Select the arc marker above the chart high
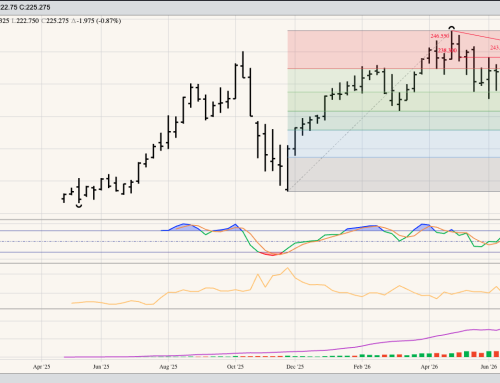Image resolution: width=500 pixels, height=383 pixels. [x=452, y=28]
